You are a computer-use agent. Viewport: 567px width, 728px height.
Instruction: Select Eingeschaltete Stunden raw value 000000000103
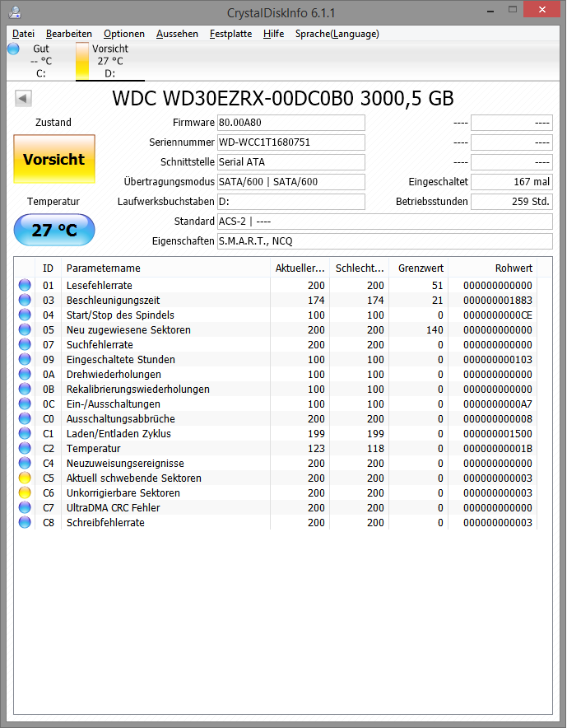[x=497, y=359]
